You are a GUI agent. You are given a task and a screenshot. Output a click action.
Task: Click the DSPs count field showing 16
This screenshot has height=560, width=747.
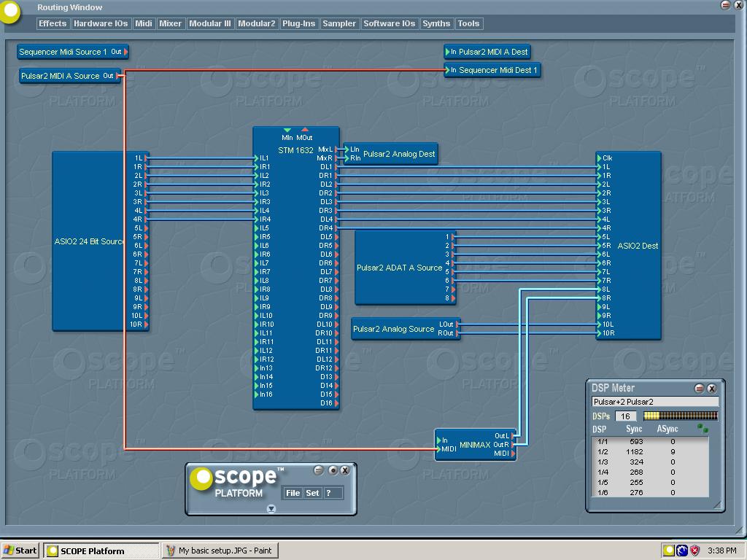(x=625, y=416)
